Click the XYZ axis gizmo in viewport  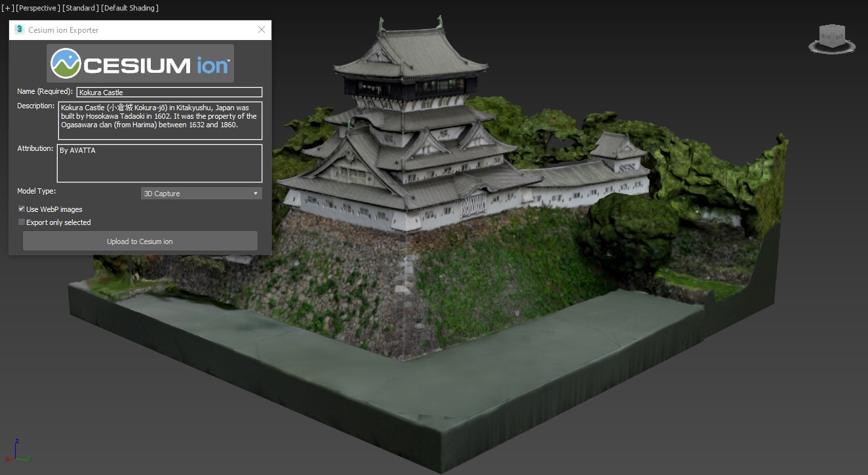tap(16, 451)
